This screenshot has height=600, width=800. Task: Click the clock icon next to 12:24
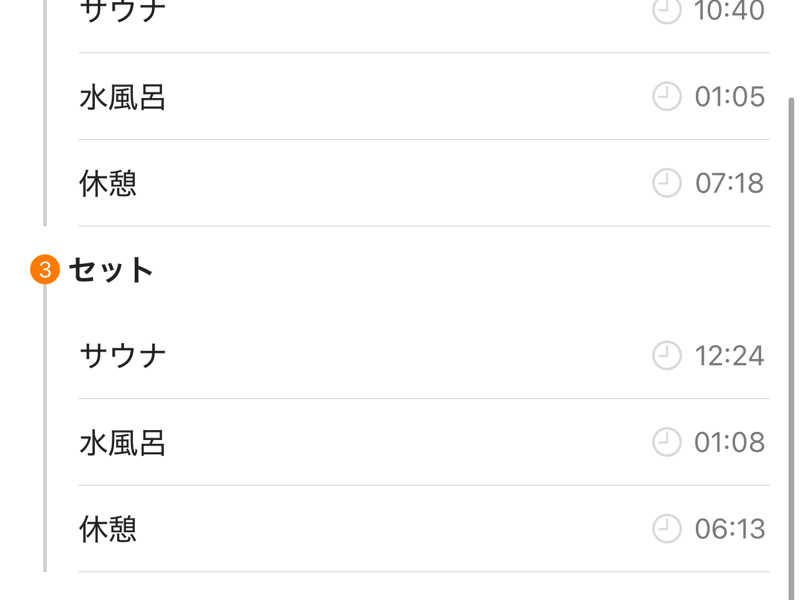point(666,355)
